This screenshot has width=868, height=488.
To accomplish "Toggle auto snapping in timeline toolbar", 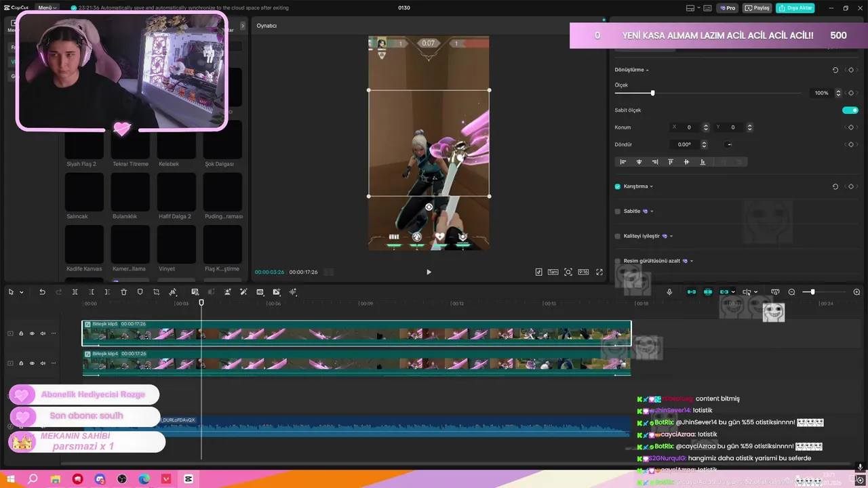I will 708,292.
